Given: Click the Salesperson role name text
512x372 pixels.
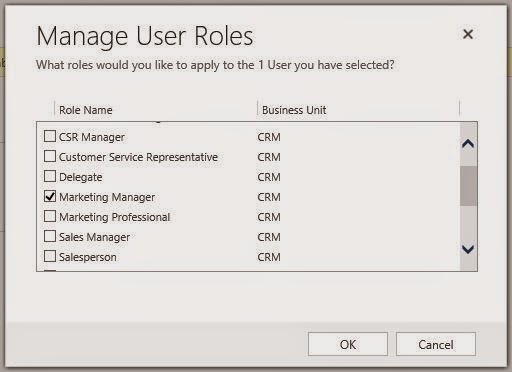Looking at the screenshot, I should [x=88, y=257].
